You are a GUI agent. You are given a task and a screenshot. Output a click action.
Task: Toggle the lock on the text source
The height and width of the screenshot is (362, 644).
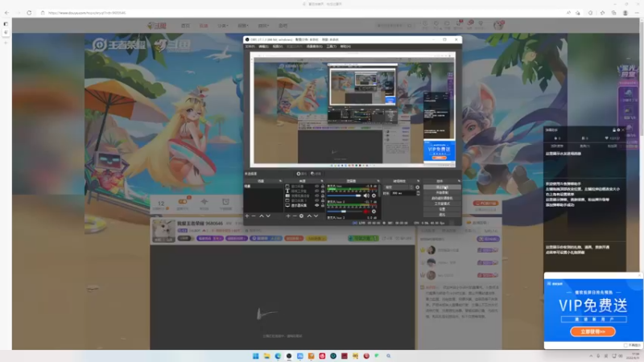coord(323,191)
